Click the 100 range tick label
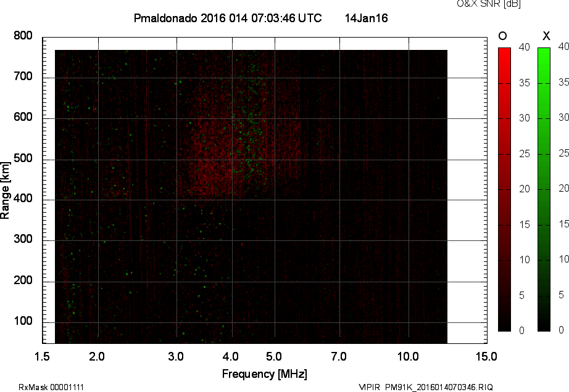Image resolution: width=569 pixels, height=392 pixels. pos(23,321)
